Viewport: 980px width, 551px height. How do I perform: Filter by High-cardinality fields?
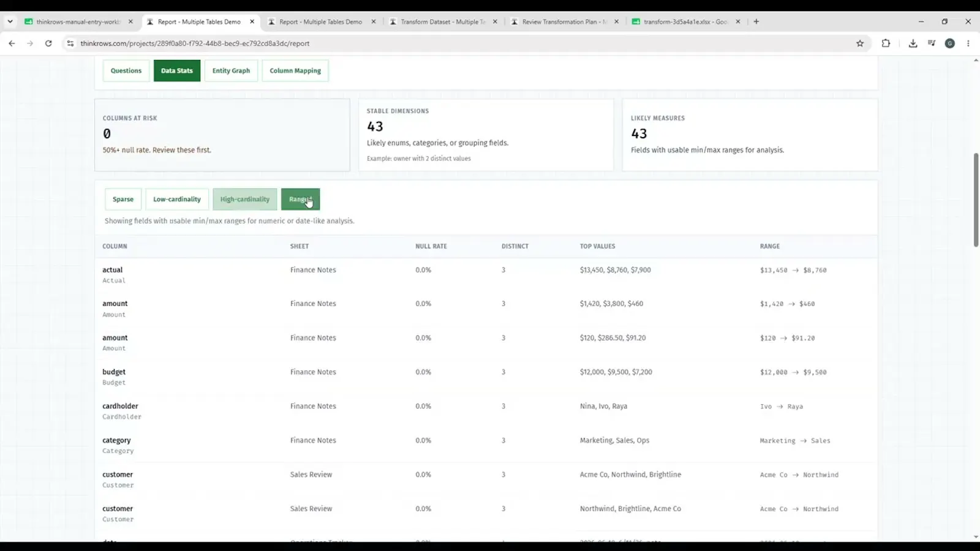point(245,199)
